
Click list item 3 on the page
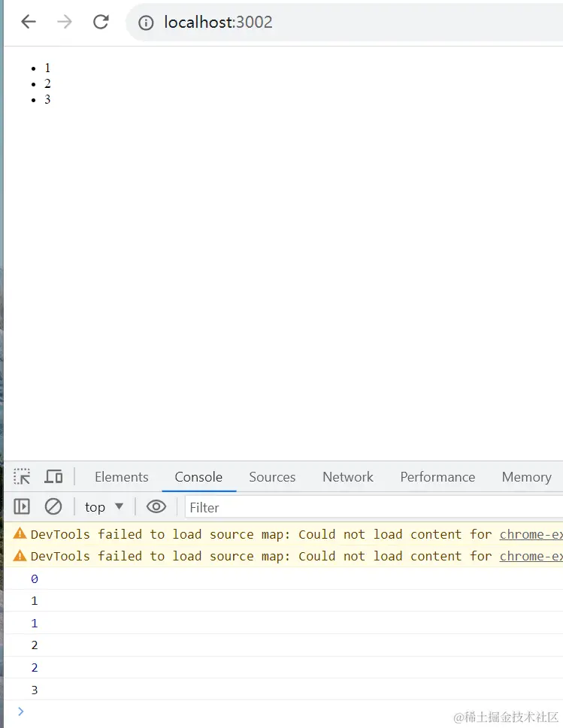point(47,99)
